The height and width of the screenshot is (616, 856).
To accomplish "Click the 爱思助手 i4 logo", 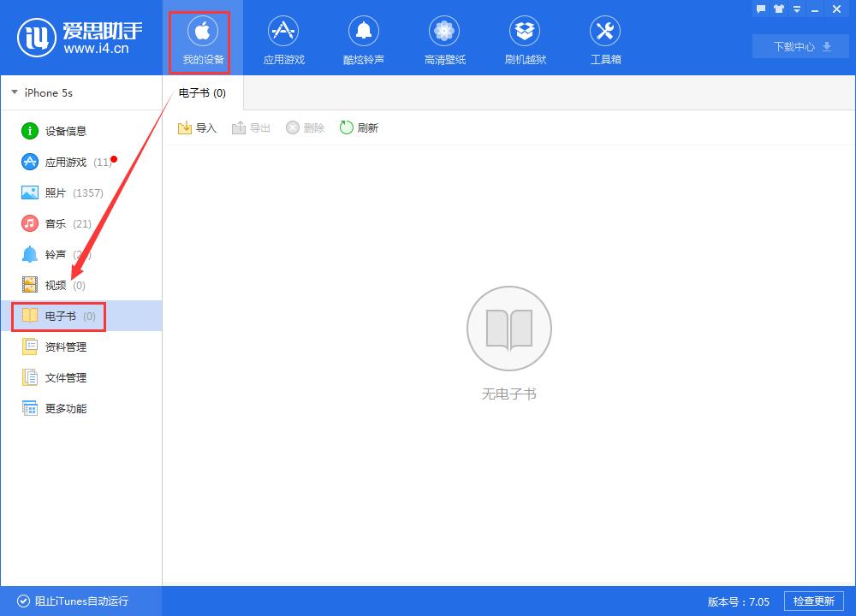I will pyautogui.click(x=80, y=38).
